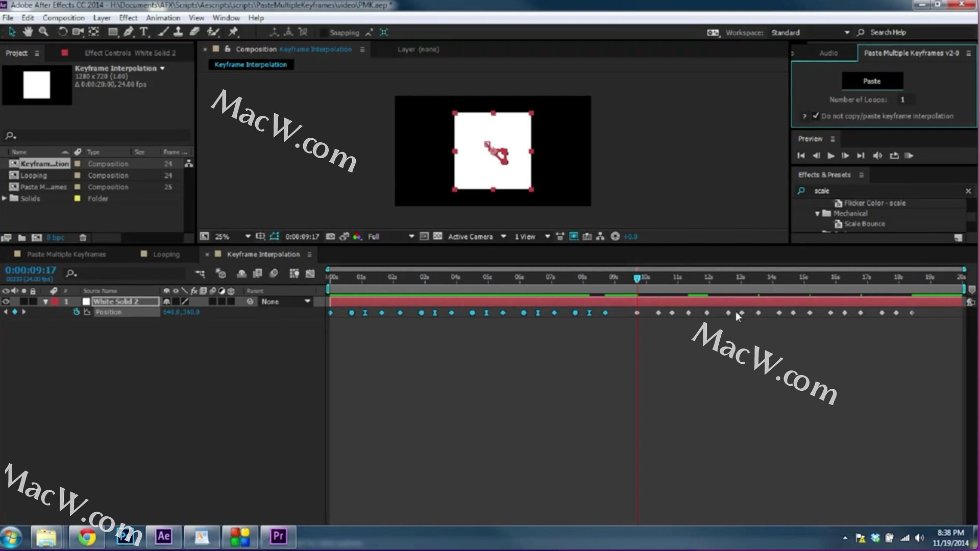Toggle Snapping checkbox in toolbar
The image size is (980, 551).
pos(323,33)
